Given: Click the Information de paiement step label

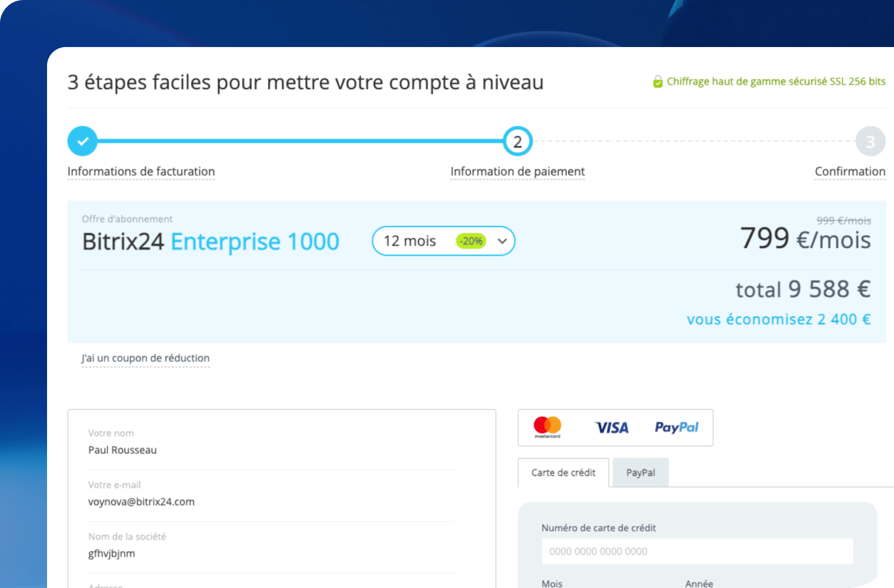Looking at the screenshot, I should coord(518,172).
